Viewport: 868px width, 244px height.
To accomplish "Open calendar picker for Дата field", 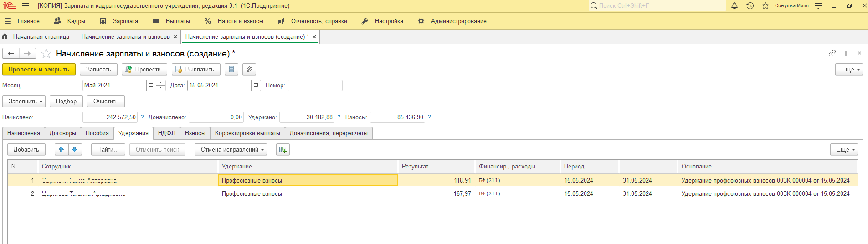I will (x=256, y=85).
